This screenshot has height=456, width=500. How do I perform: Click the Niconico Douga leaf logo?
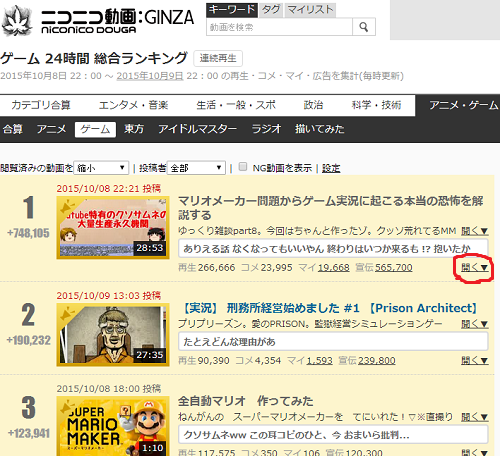(x=17, y=21)
